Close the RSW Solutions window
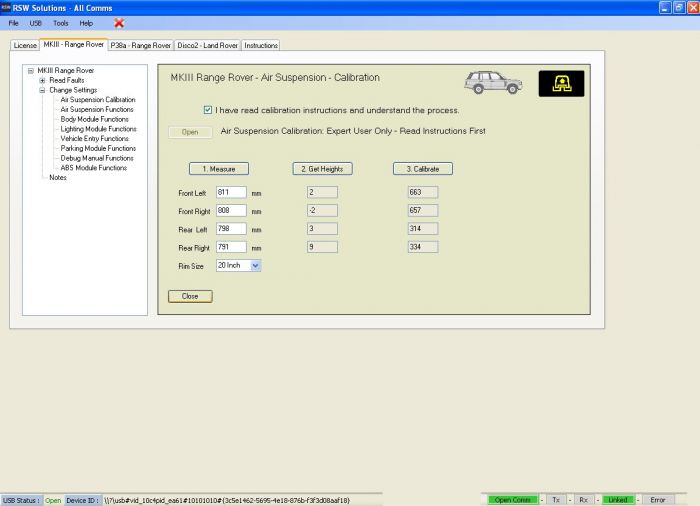Viewport: 700px width, 506px height. (693, 8)
